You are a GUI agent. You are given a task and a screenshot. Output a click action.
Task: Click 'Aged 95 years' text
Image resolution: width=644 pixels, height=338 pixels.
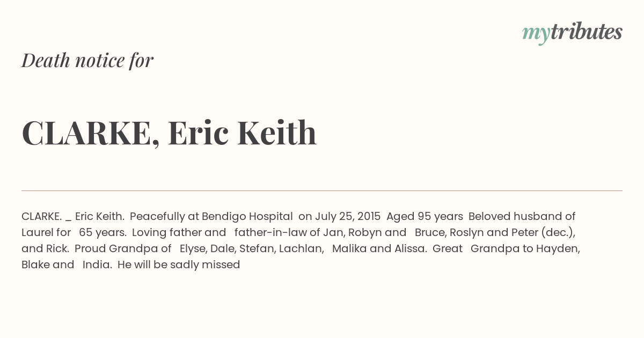425,217
